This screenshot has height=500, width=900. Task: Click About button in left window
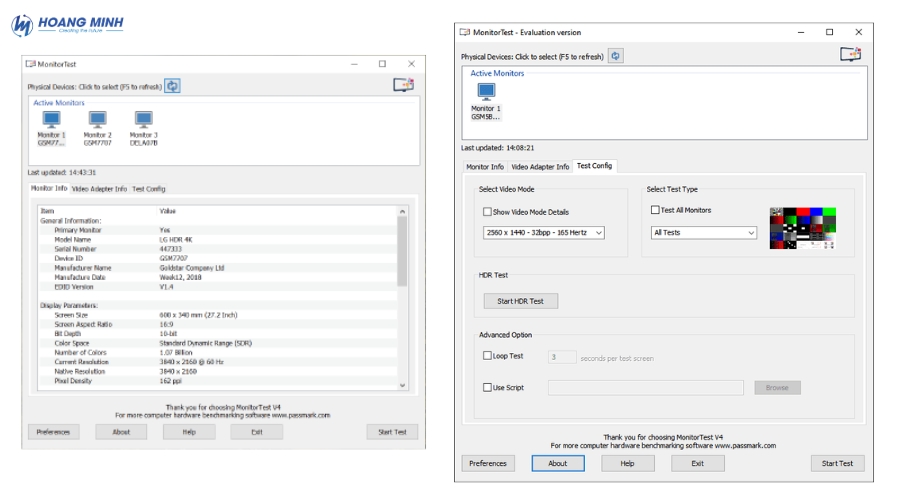point(121,432)
